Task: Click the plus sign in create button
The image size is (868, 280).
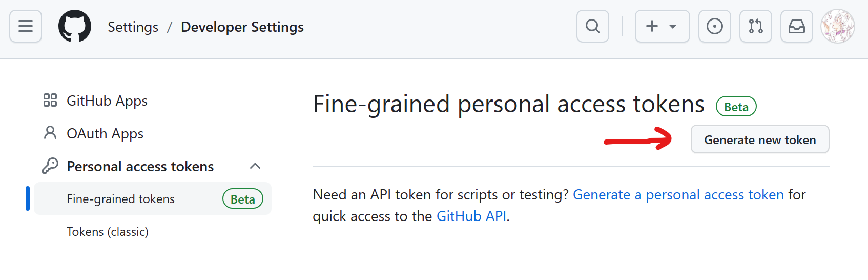Action: coord(652,26)
